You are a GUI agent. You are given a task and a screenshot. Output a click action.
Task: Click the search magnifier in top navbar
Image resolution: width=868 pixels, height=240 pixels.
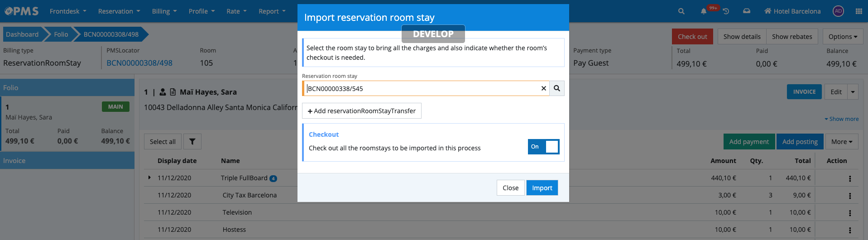click(x=681, y=11)
